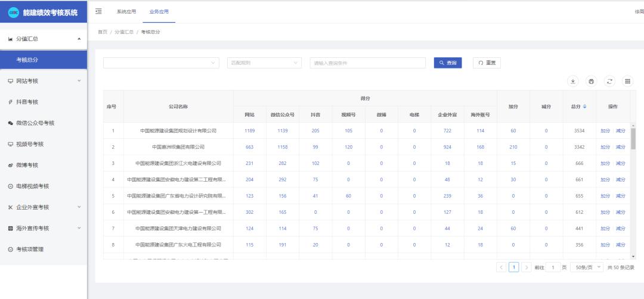This screenshot has height=299, width=644.
Task: Click the blue 查询 search button
Action: point(448,63)
